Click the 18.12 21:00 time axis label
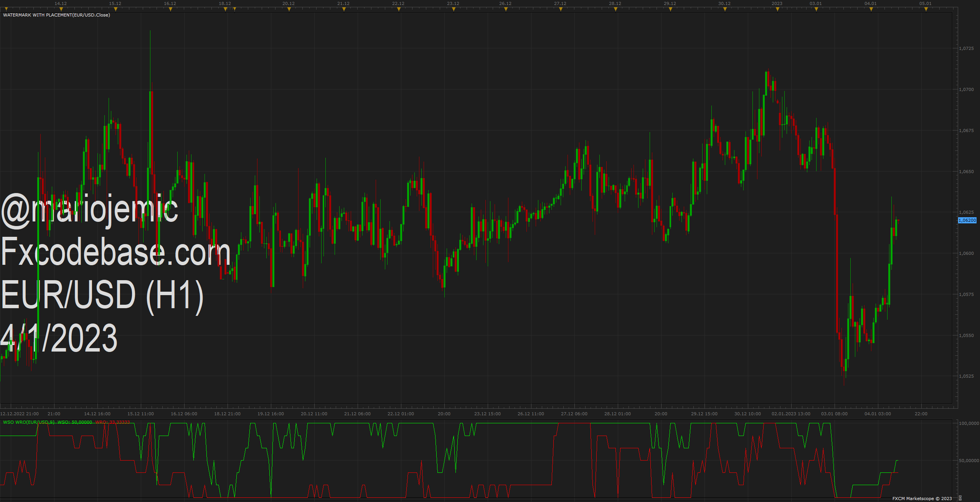 227,414
